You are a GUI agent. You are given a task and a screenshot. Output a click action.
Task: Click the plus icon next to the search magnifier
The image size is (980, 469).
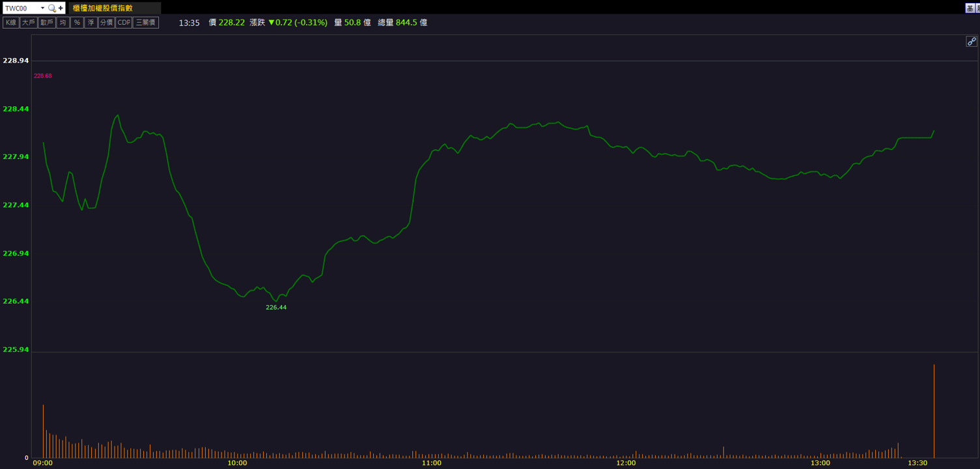tap(61, 8)
